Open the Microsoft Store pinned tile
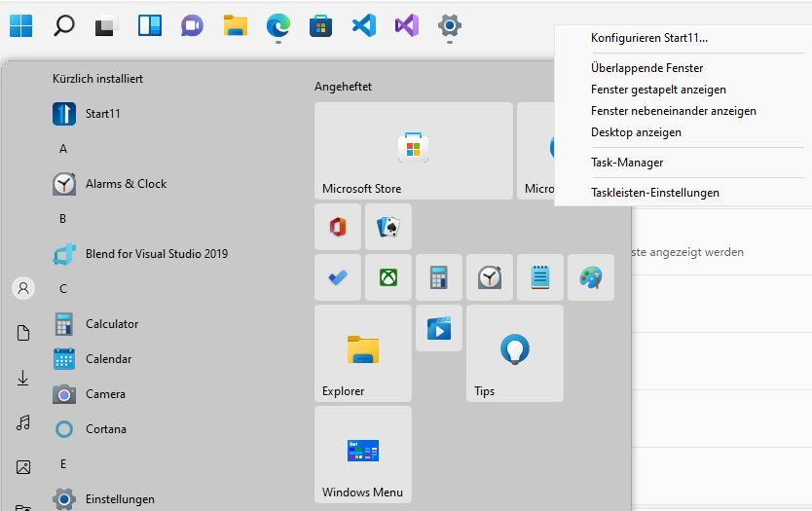This screenshot has height=511, width=812. coord(413,151)
